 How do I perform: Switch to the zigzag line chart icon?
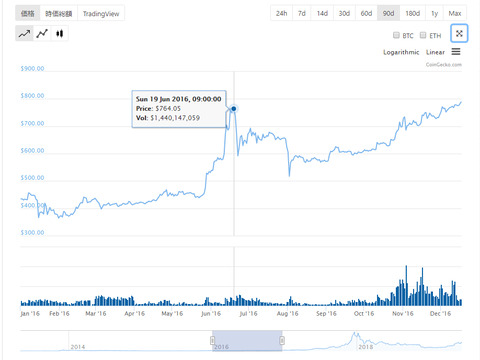[42, 33]
